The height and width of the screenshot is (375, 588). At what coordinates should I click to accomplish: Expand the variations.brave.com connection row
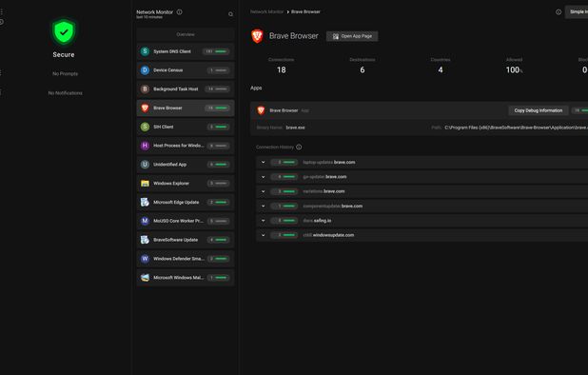point(264,191)
